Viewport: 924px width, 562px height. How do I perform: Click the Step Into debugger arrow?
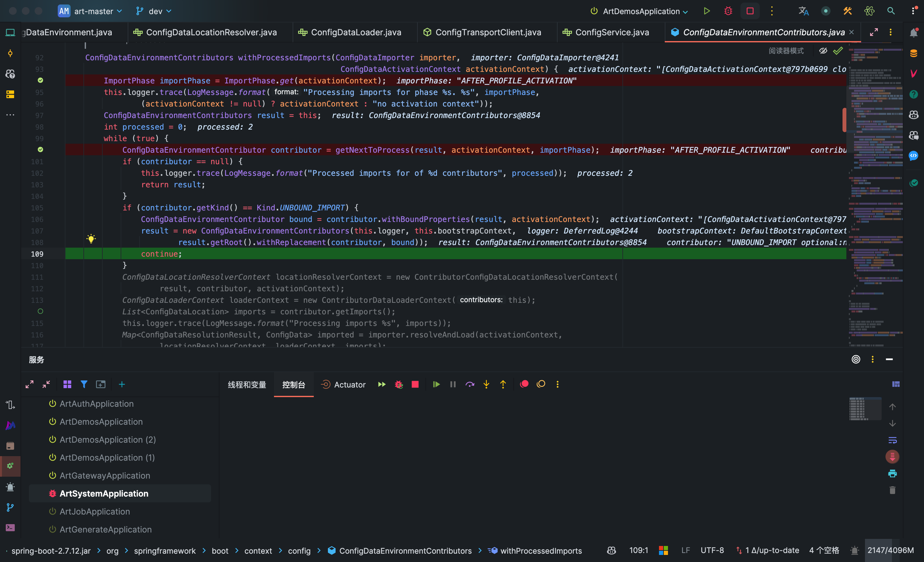tap(486, 384)
